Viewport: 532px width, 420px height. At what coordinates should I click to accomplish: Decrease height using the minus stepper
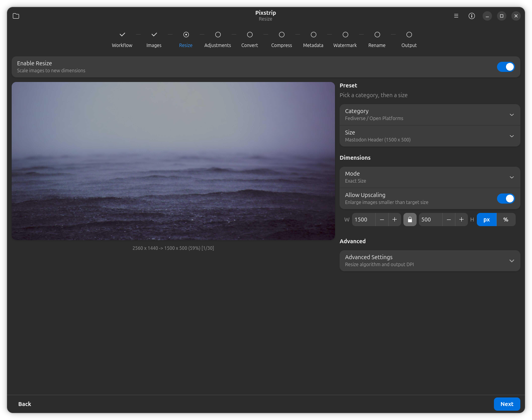coord(449,220)
